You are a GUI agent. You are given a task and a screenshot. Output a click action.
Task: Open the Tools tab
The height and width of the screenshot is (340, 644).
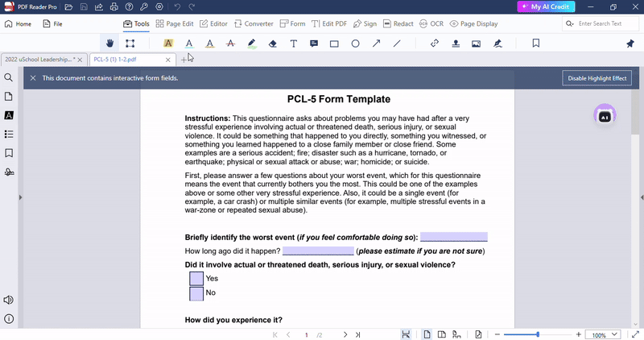[x=136, y=24]
